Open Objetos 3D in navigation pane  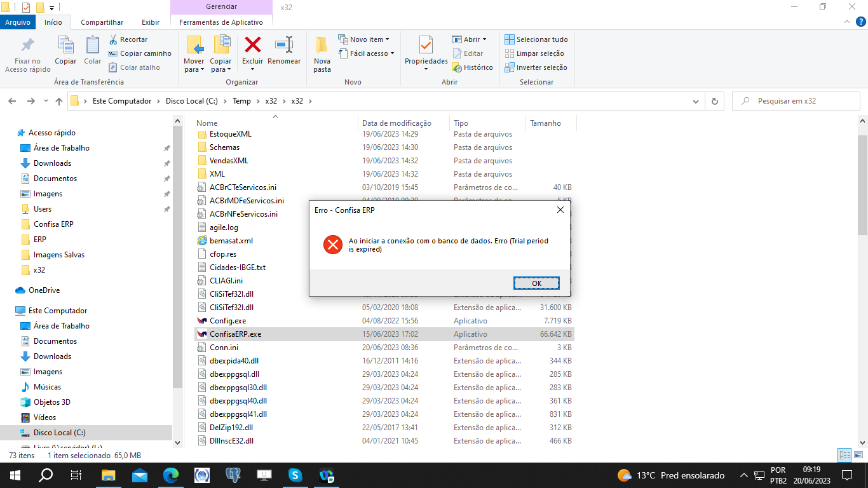[51, 402]
